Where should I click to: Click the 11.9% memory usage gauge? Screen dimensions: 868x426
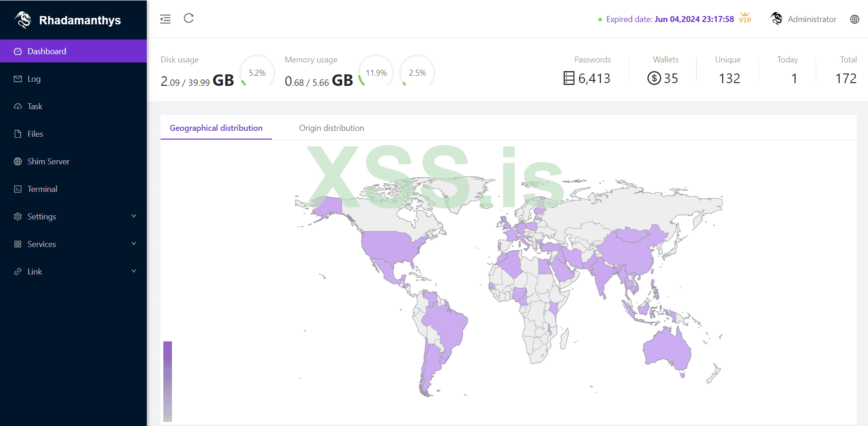pos(376,73)
